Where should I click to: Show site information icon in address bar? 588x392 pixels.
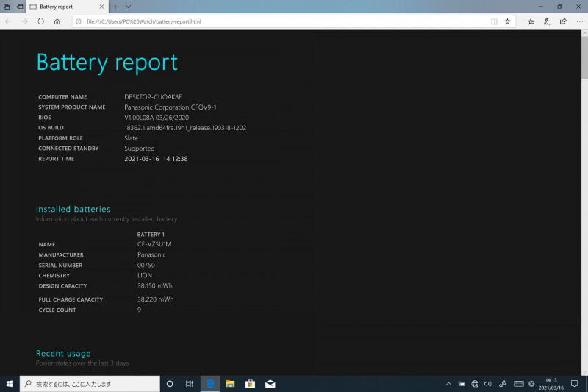pos(79,21)
